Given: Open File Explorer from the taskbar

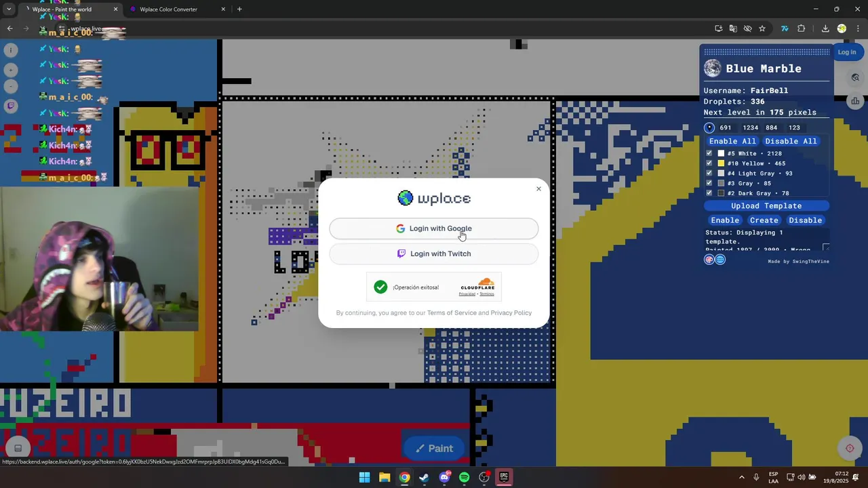Looking at the screenshot, I should 384,477.
